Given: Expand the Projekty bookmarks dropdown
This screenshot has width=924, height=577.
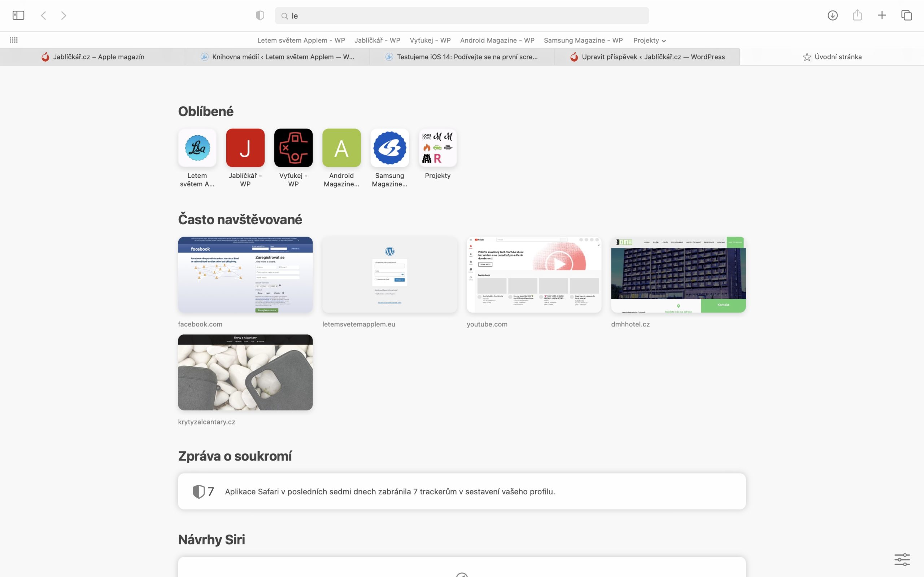Looking at the screenshot, I should (x=649, y=40).
